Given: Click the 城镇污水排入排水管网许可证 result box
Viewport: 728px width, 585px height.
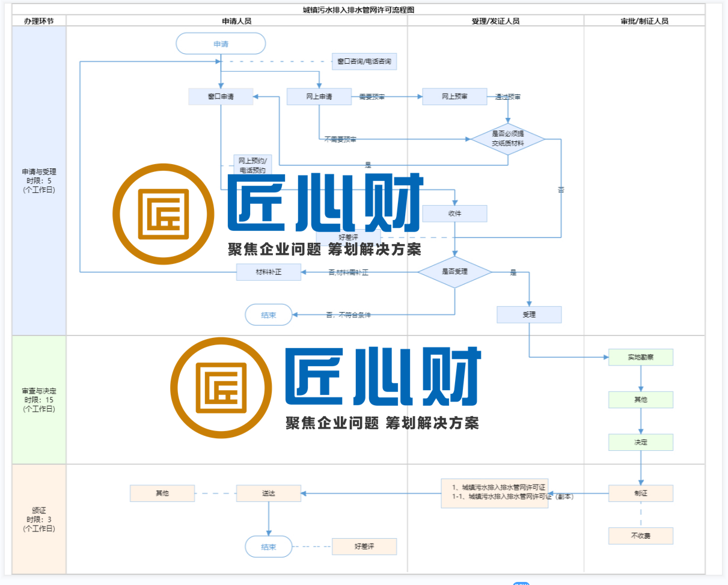Looking at the screenshot, I should [495, 493].
